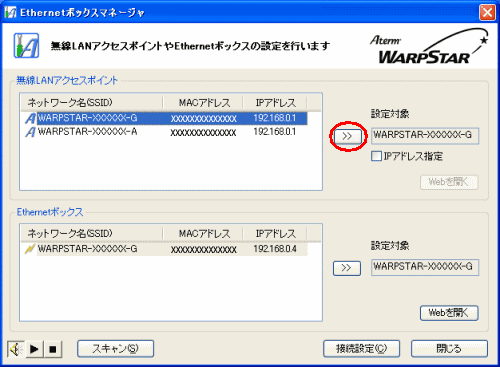The height and width of the screenshot is (367, 500).
Task: Click the スキャン(S) scan button
Action: pos(115,349)
